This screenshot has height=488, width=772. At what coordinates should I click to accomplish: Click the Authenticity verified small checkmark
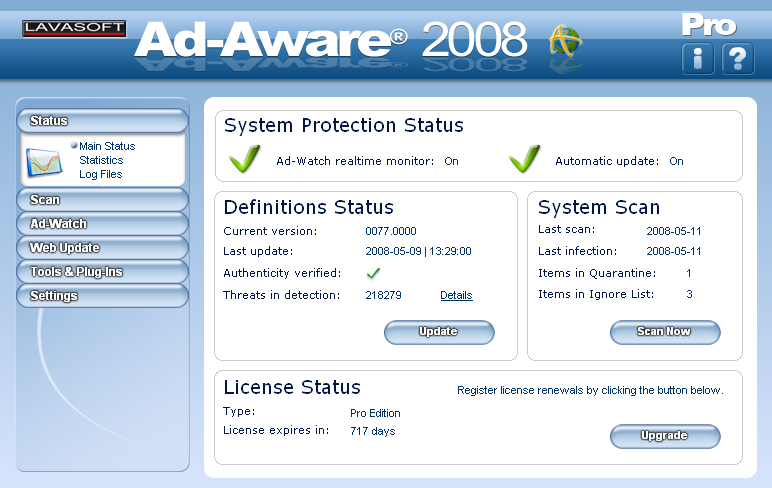click(x=374, y=273)
